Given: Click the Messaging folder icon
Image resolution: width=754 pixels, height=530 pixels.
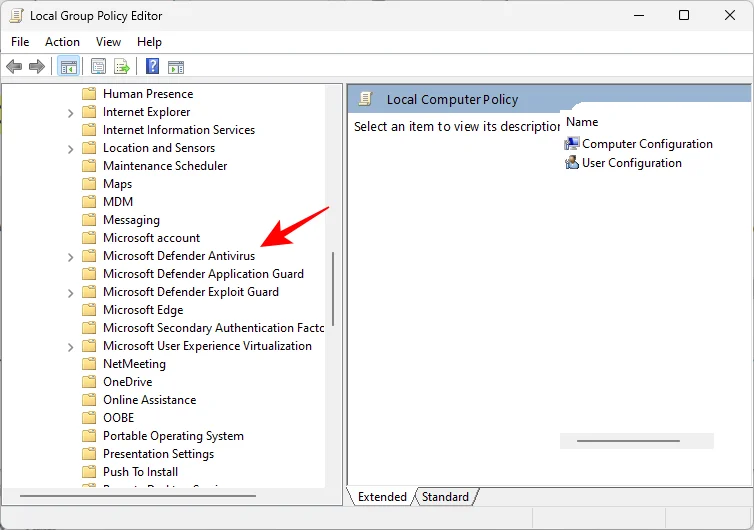Looking at the screenshot, I should (89, 220).
